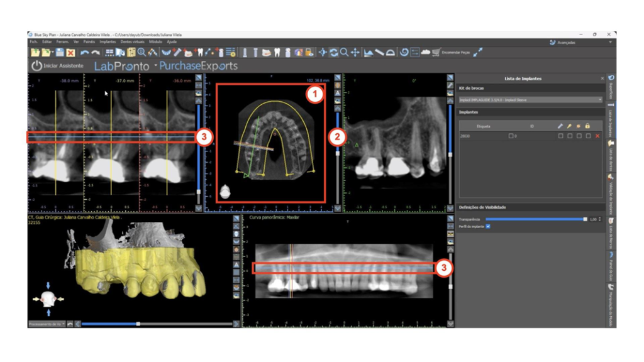Click the Iniciar Assistente button

[x=57, y=65]
